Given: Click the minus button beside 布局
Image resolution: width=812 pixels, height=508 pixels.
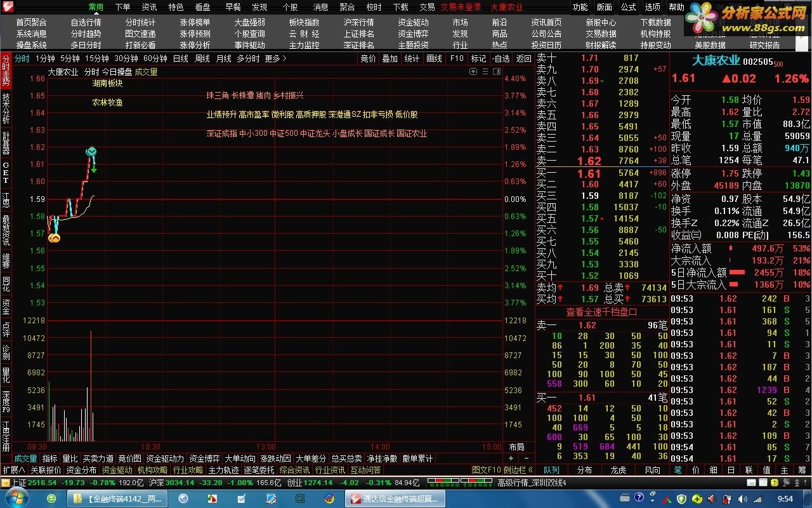Looking at the screenshot, I should [x=527, y=458].
